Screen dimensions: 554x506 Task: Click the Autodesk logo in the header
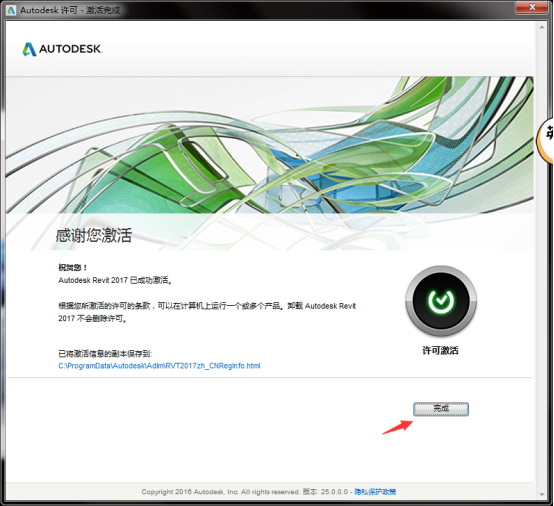(63, 49)
